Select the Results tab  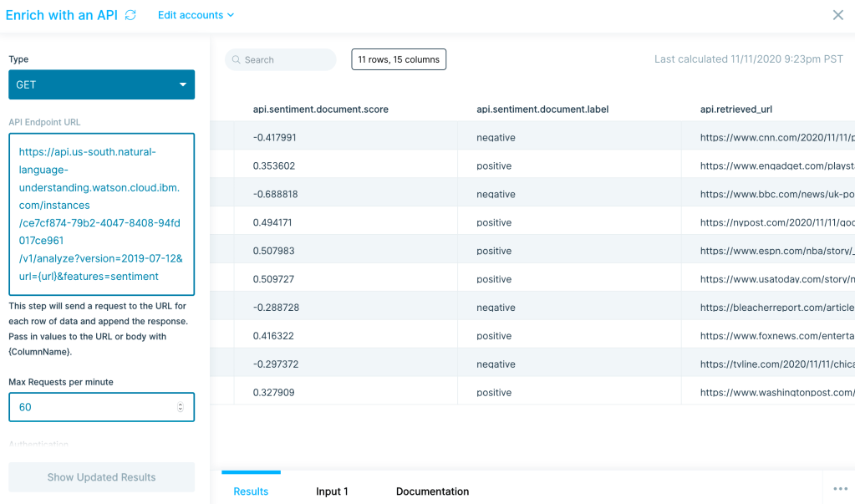(x=251, y=491)
